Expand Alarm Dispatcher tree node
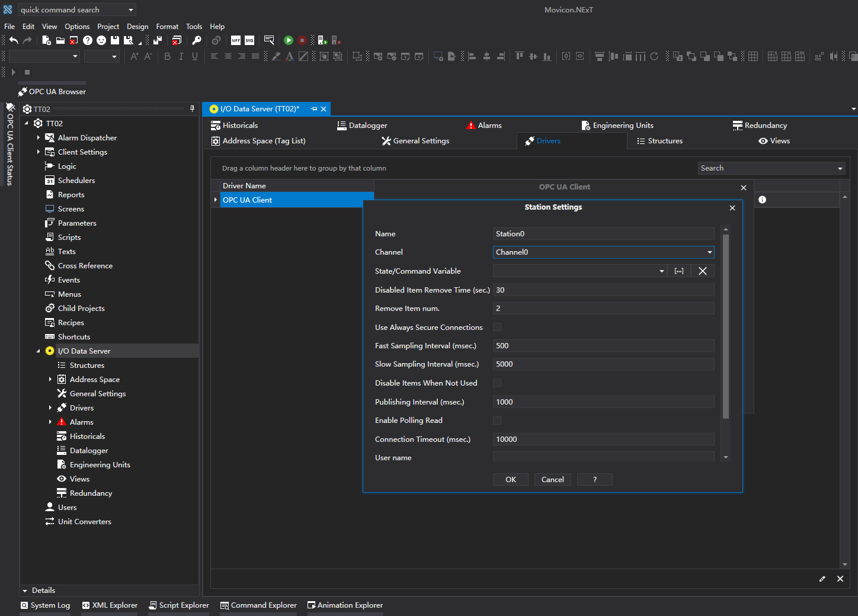Screen dimensions: 858x616 pos(39,137)
